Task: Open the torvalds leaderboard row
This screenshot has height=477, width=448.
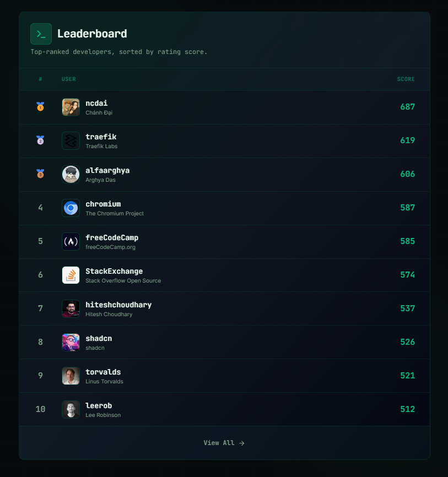Action: [x=220, y=376]
